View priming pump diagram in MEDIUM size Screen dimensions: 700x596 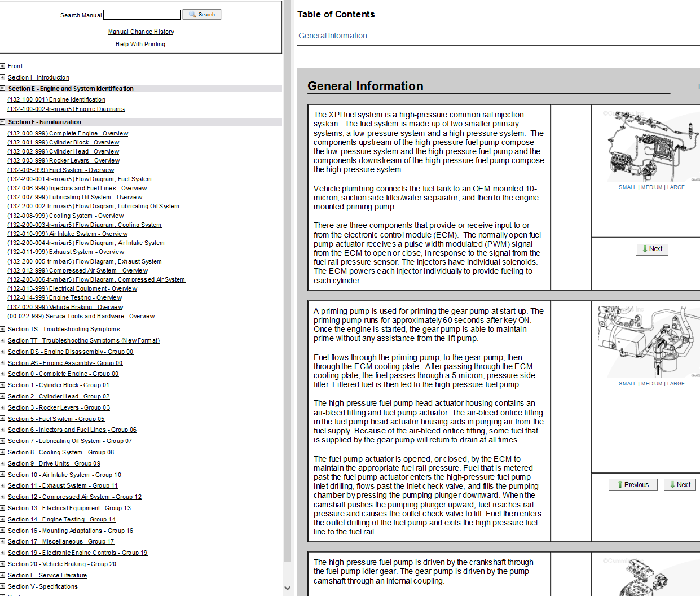click(x=651, y=384)
